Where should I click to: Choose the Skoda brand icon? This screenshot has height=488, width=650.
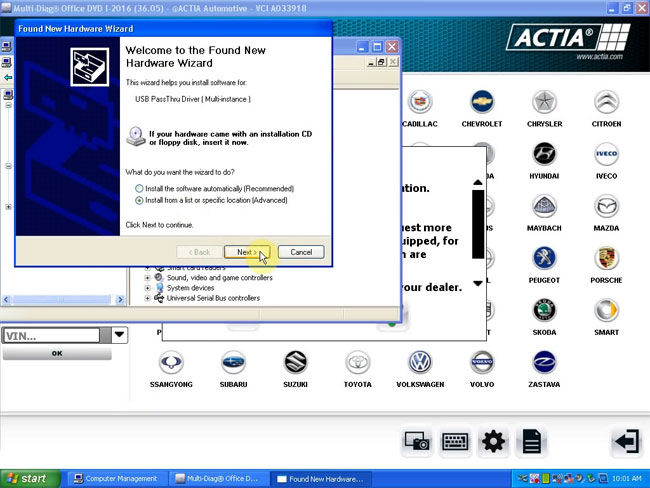coord(544,310)
